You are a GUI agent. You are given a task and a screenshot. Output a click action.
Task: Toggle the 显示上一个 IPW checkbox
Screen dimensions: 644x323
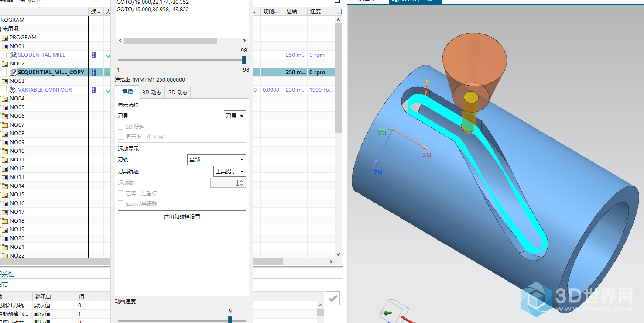(x=121, y=137)
